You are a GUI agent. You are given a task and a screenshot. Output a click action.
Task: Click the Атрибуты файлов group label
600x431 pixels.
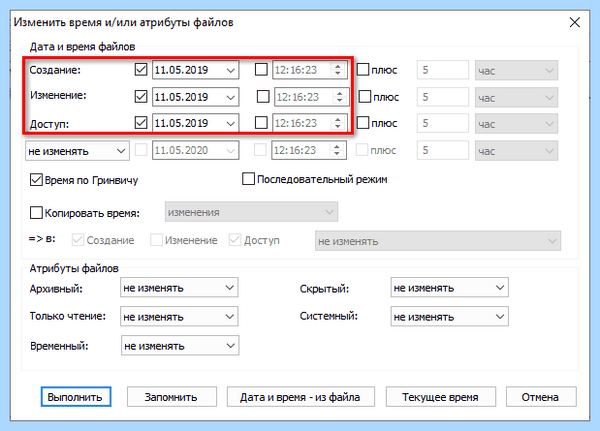click(x=74, y=268)
